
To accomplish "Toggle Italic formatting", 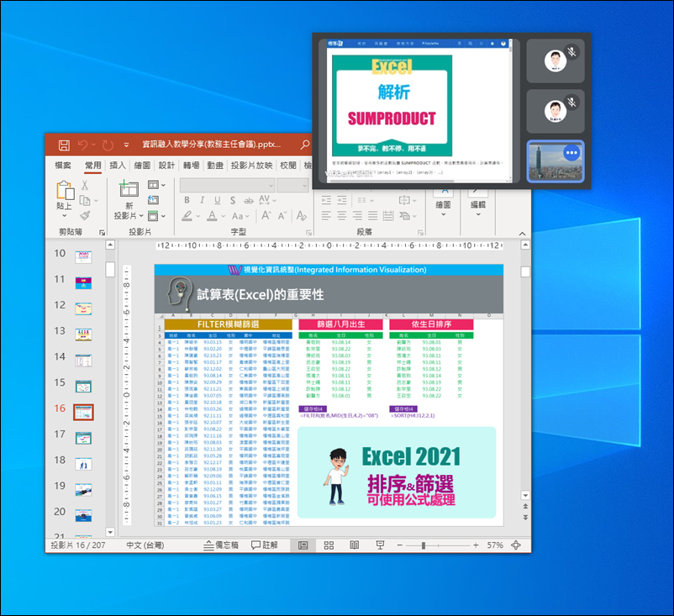I will click(x=202, y=200).
